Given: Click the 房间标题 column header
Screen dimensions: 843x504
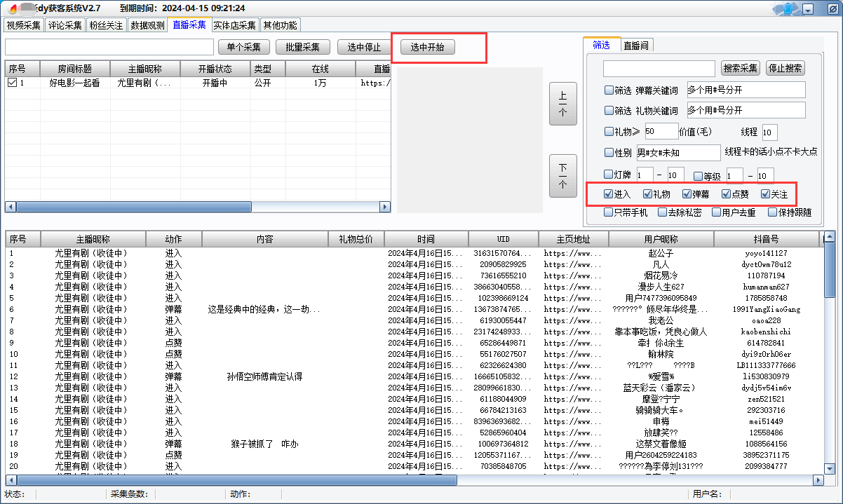Looking at the screenshot, I should point(74,69).
